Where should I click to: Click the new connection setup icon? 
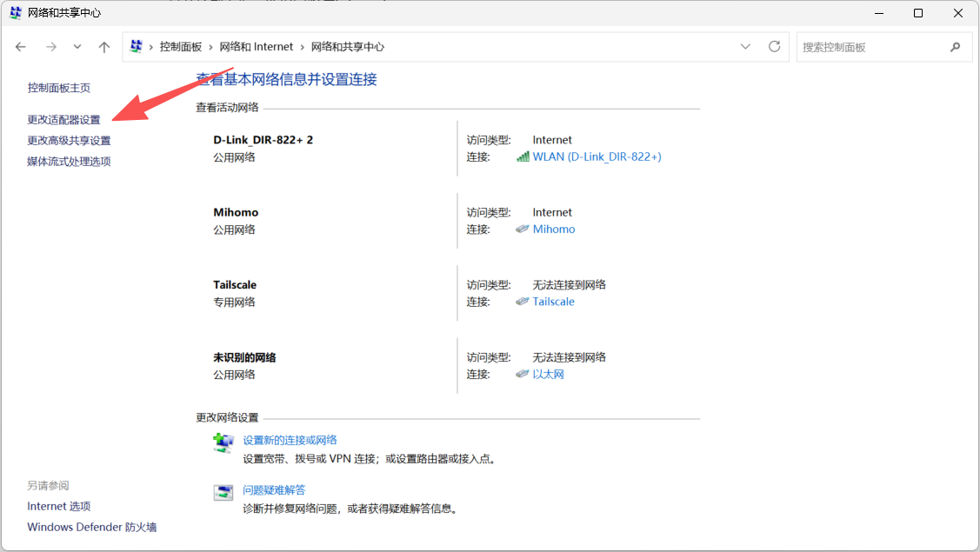click(223, 443)
